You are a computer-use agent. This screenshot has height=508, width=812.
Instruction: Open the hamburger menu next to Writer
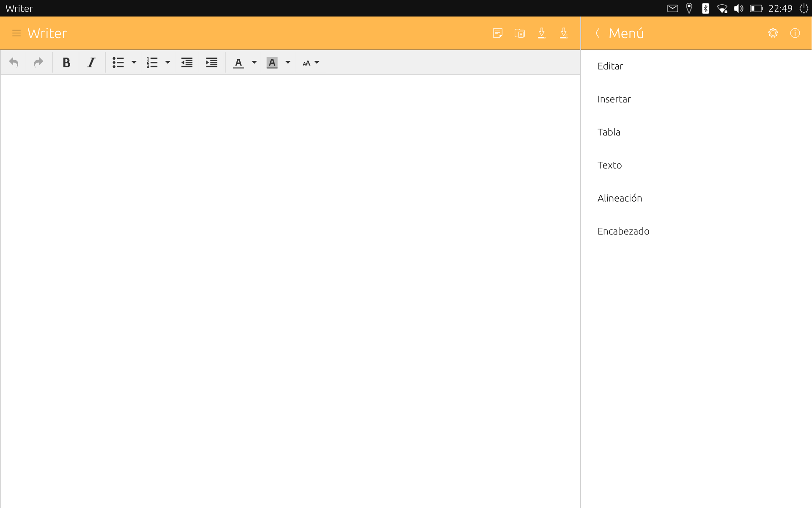[16, 33]
